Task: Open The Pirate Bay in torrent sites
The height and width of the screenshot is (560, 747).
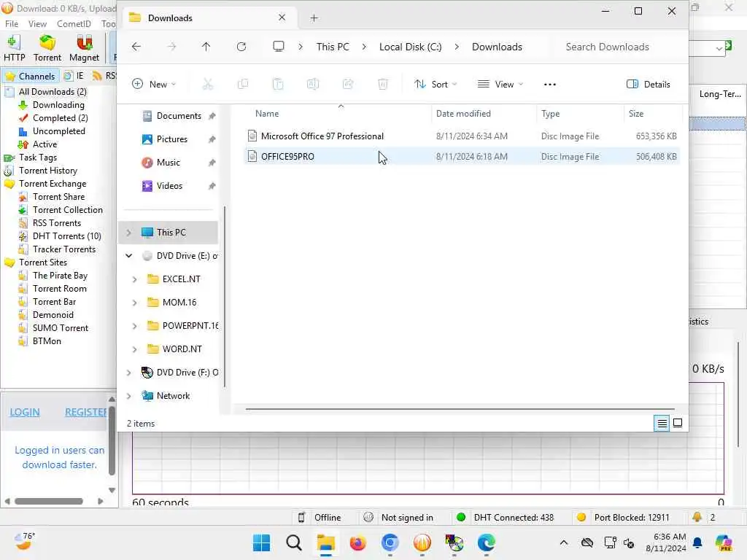Action: (60, 275)
